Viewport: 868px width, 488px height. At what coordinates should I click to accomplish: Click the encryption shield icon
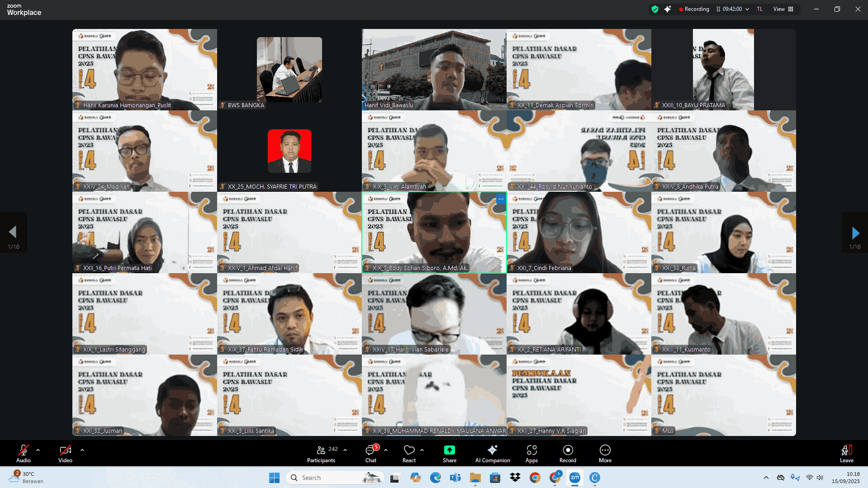(655, 9)
